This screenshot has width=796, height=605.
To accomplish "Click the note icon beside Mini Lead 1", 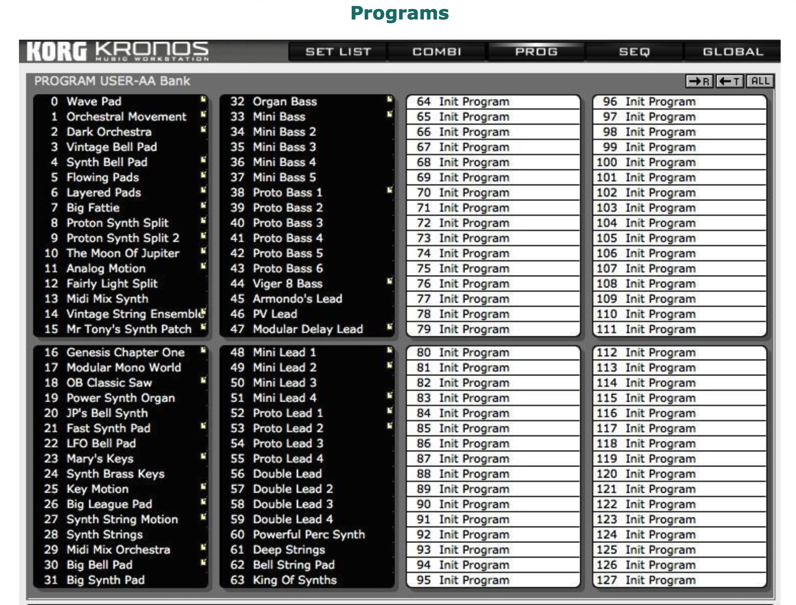I will click(x=390, y=351).
